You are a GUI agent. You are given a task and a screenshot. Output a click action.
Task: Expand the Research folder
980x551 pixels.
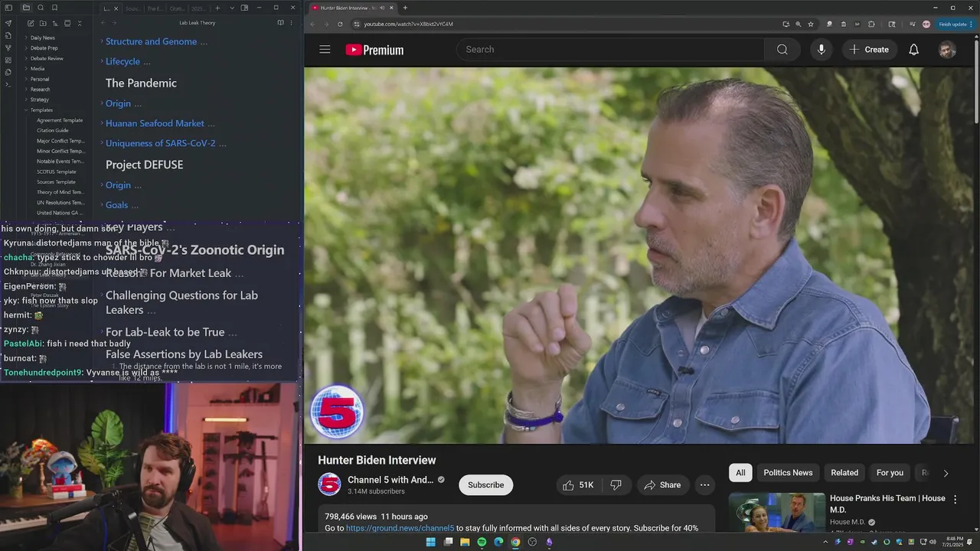point(40,90)
